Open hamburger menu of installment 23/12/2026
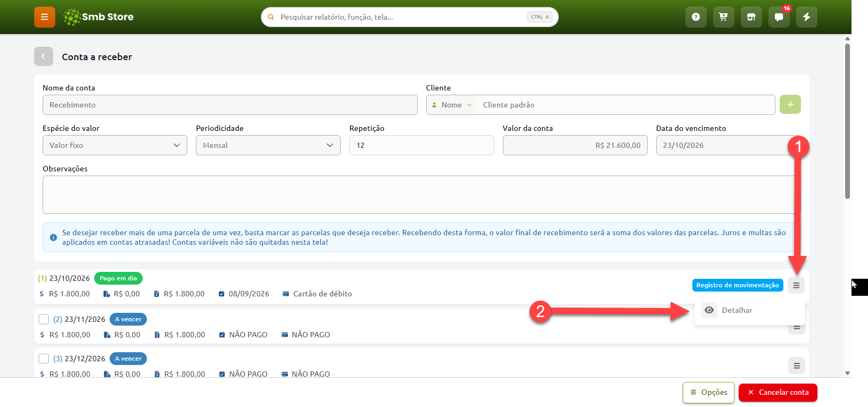The image size is (868, 407). click(797, 366)
